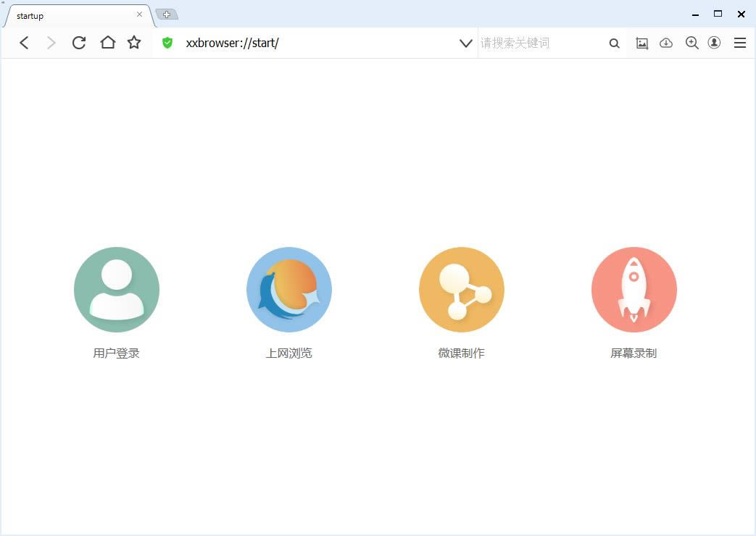Focus the search keyword input box

541,43
